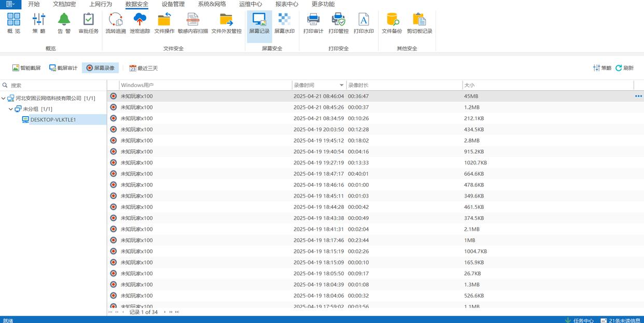
Task: Click the 刷新 refresh button
Action: point(625,68)
